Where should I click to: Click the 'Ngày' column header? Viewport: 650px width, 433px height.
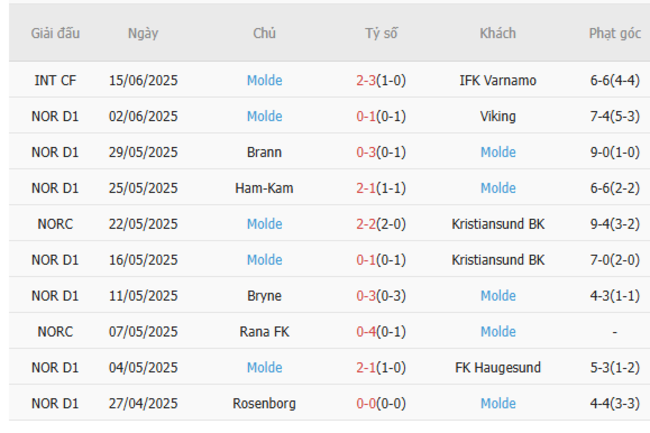click(143, 33)
